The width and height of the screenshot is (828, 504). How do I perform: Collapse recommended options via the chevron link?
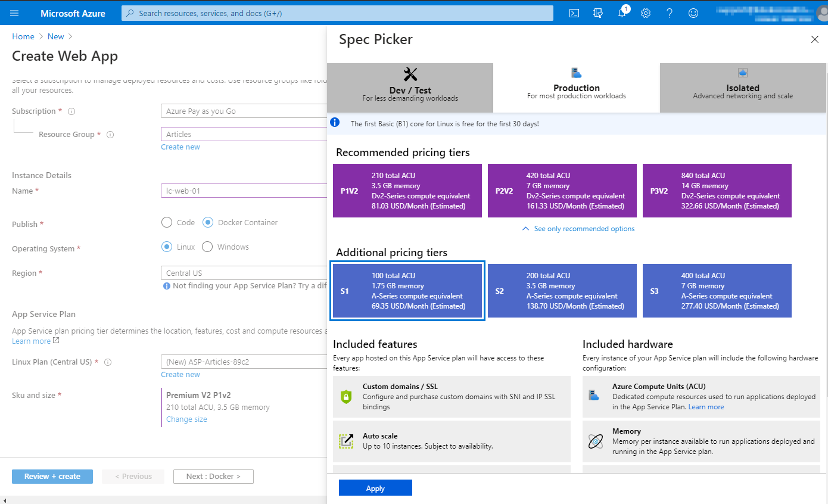tap(577, 228)
